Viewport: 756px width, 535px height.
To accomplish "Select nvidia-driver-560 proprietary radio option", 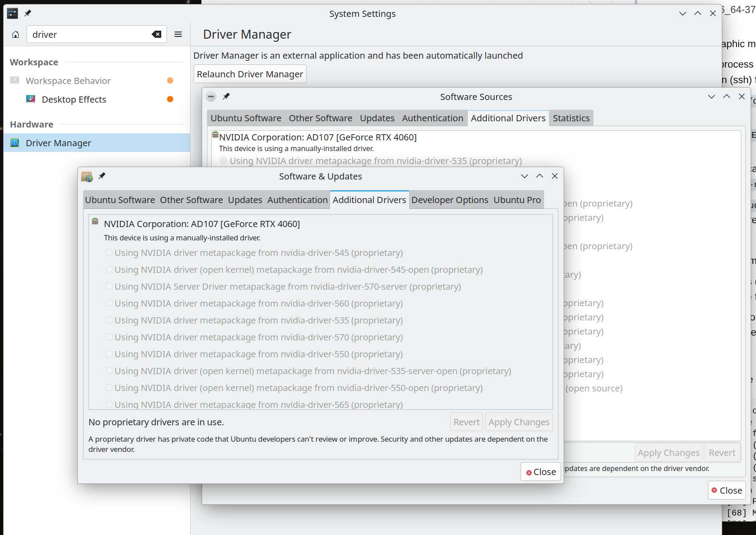I will tap(109, 303).
